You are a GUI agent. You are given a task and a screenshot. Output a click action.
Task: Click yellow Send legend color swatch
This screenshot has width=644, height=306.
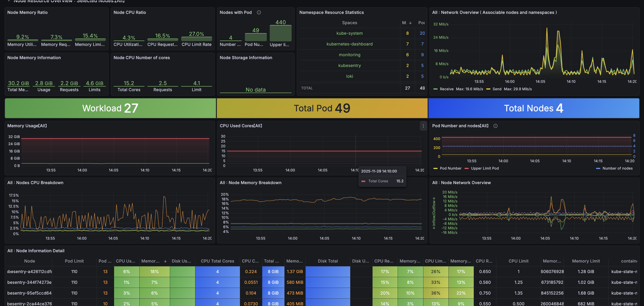488,89
